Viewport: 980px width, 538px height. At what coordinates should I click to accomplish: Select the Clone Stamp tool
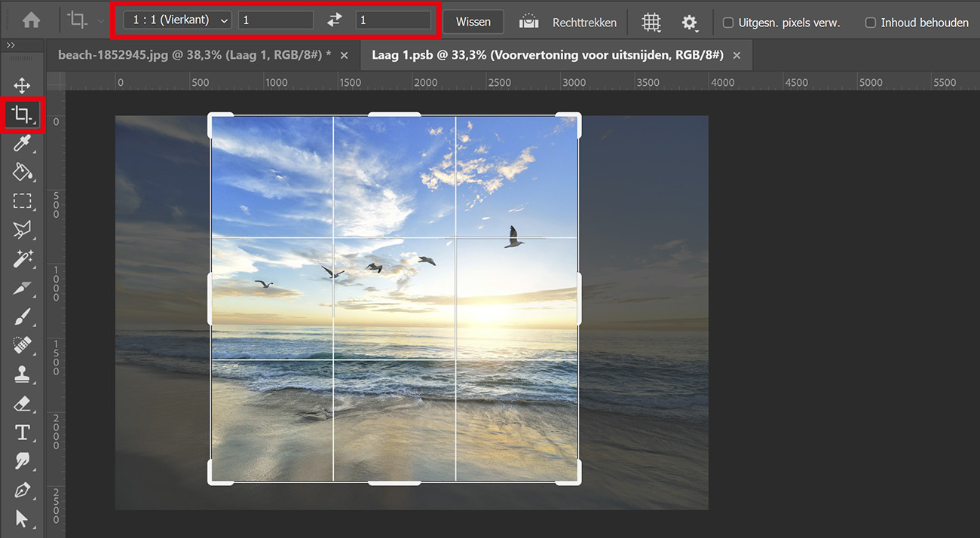23,374
